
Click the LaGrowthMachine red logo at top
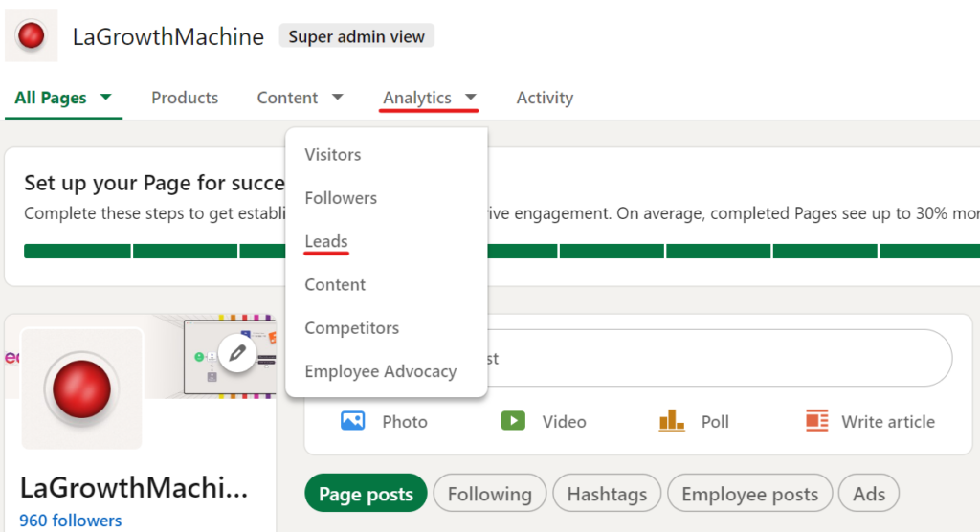pos(32,36)
